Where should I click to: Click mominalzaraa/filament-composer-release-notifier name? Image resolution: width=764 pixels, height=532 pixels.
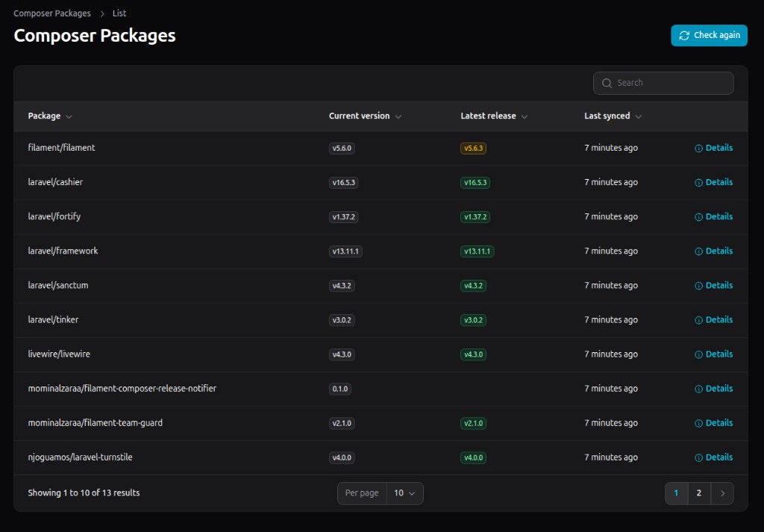click(122, 389)
